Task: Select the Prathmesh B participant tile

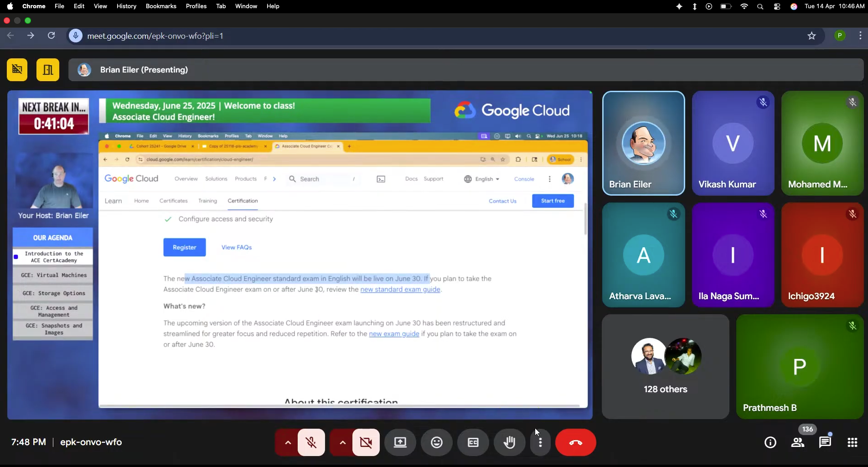Action: click(800, 367)
